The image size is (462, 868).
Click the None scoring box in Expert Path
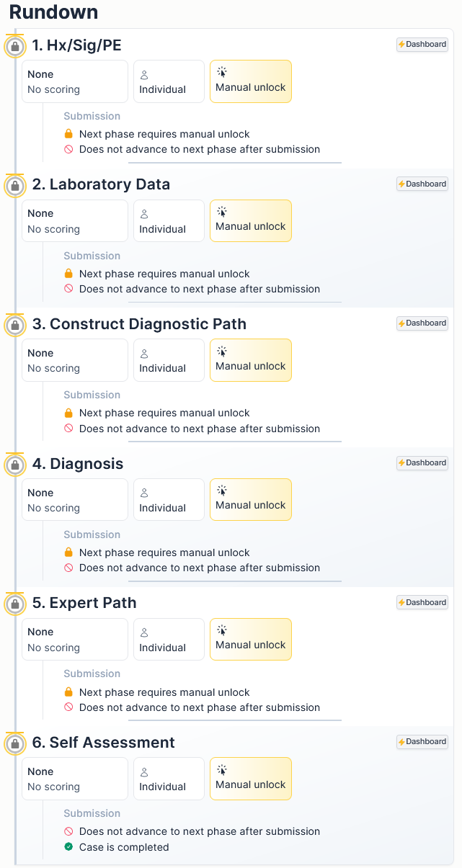[75, 639]
